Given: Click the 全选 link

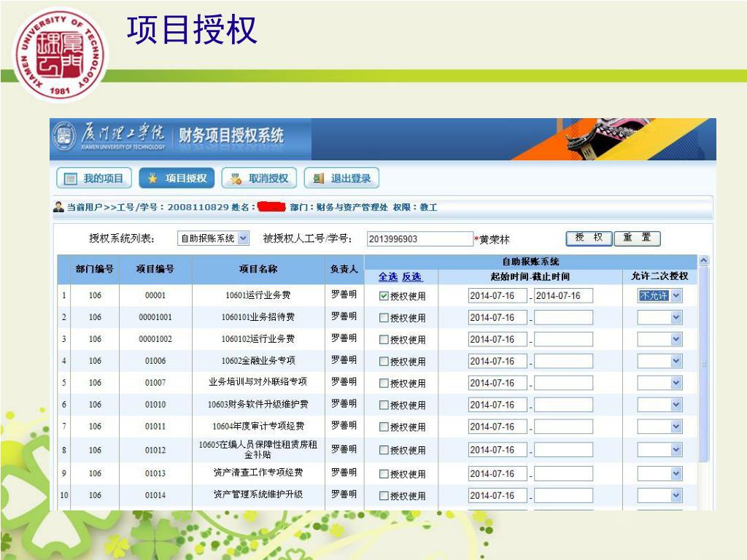Looking at the screenshot, I should 388,276.
